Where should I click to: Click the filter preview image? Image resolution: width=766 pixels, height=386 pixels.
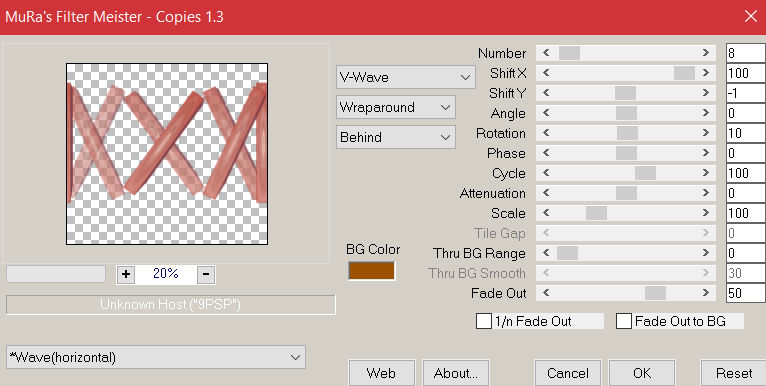point(167,154)
